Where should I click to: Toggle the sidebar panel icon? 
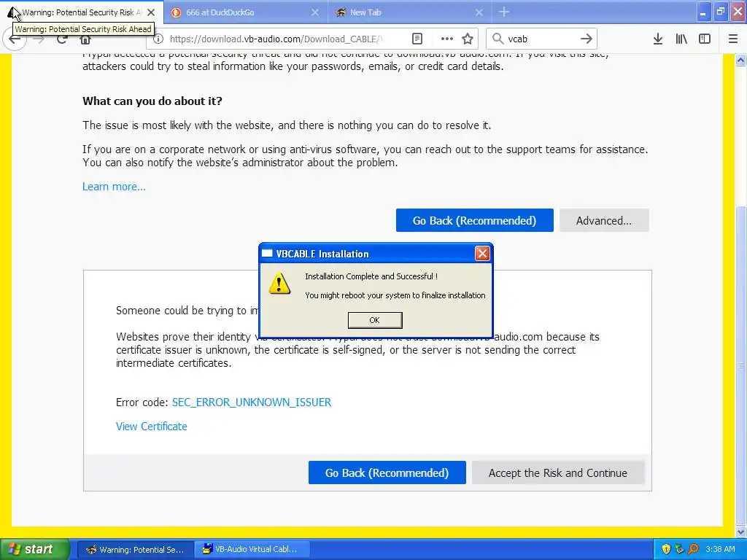(705, 39)
